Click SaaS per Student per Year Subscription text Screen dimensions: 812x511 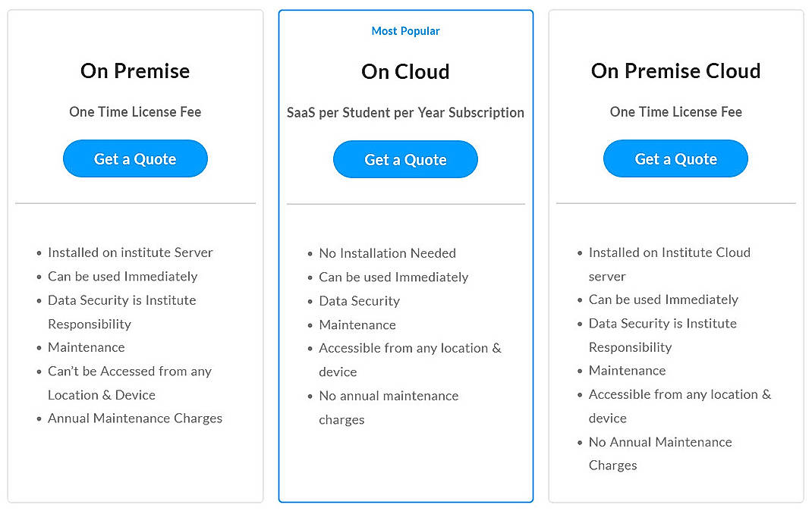405,112
